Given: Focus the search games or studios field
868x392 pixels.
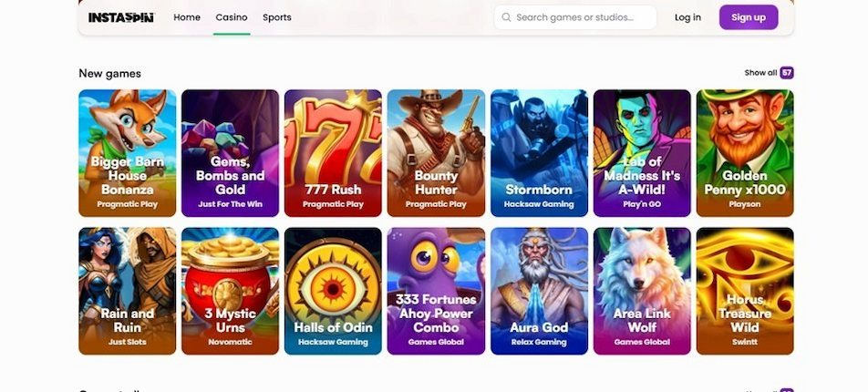Looking at the screenshot, I should (575, 17).
